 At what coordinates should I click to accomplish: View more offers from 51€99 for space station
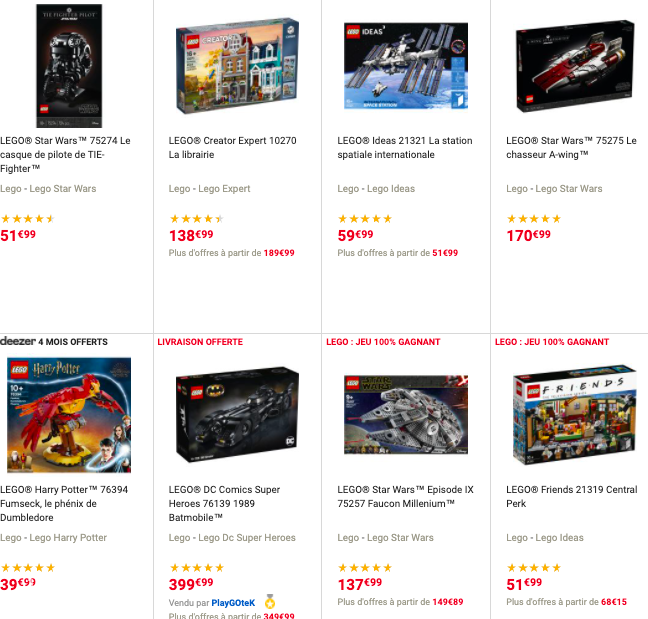398,253
